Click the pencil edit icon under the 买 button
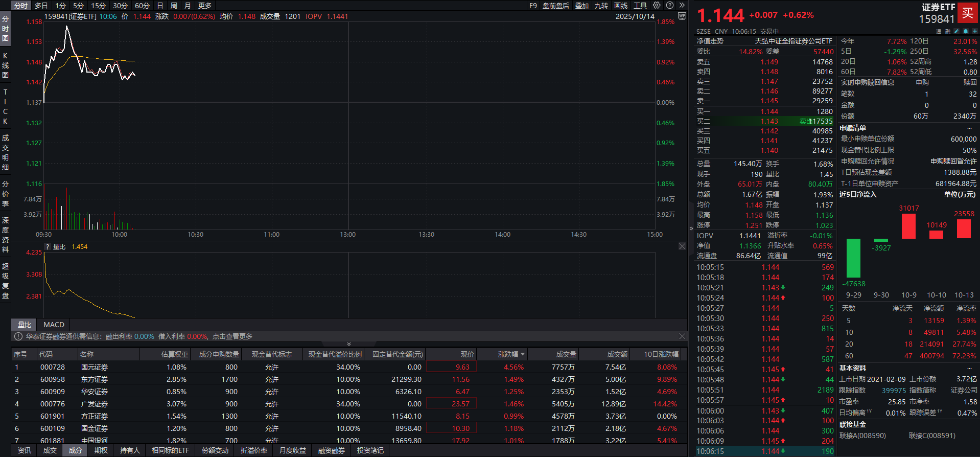980x457 pixels. pyautogui.click(x=956, y=31)
